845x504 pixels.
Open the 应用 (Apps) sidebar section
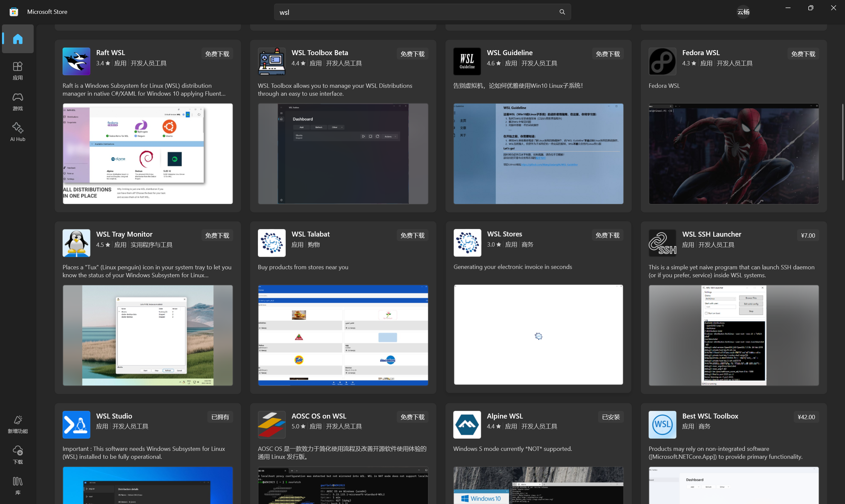click(x=18, y=71)
